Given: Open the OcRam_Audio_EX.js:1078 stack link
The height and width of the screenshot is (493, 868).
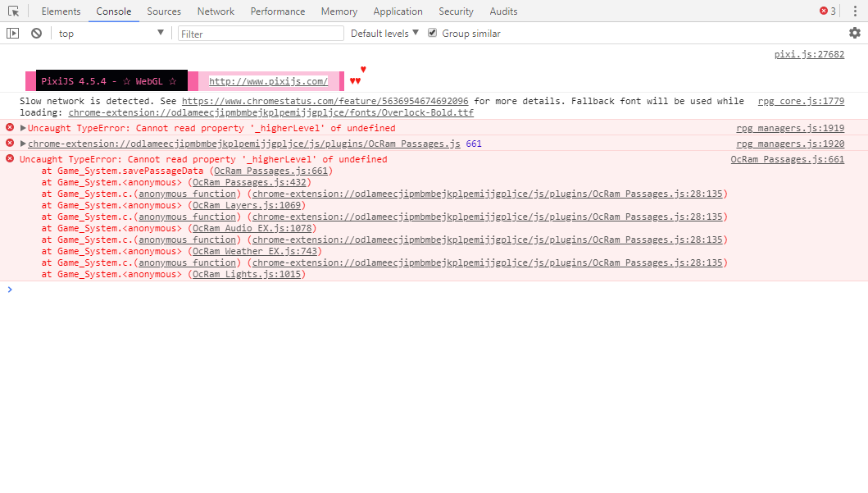Looking at the screenshot, I should click(x=252, y=228).
